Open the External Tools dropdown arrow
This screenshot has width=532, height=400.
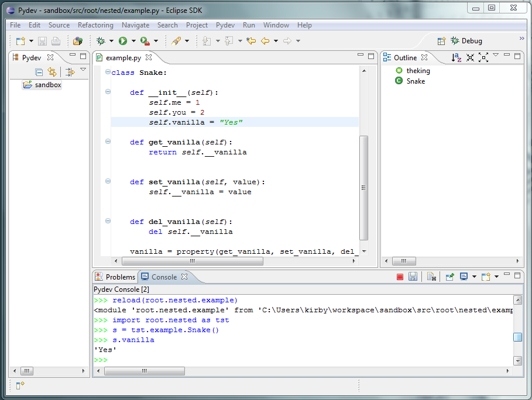click(x=156, y=41)
